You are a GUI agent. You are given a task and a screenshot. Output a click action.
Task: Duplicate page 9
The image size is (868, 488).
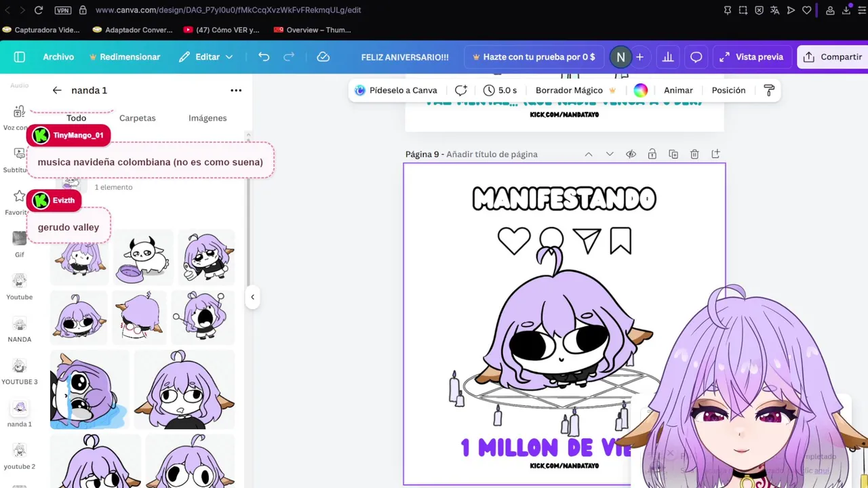[x=673, y=155]
